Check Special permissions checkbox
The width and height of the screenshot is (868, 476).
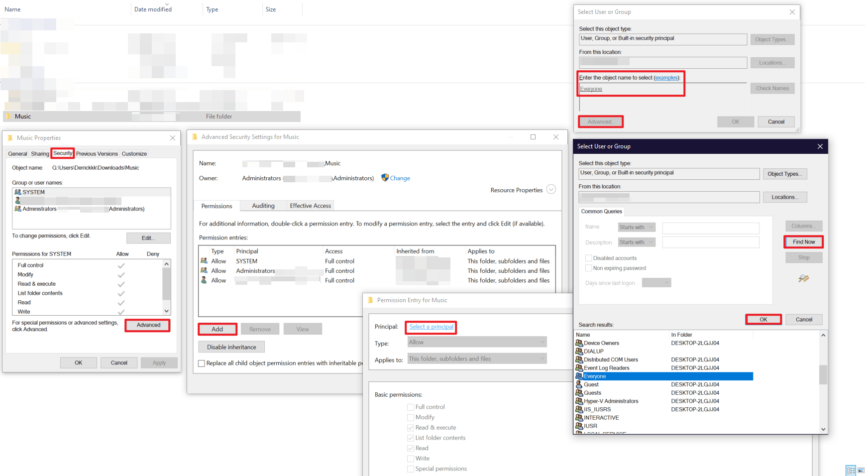tap(411, 469)
